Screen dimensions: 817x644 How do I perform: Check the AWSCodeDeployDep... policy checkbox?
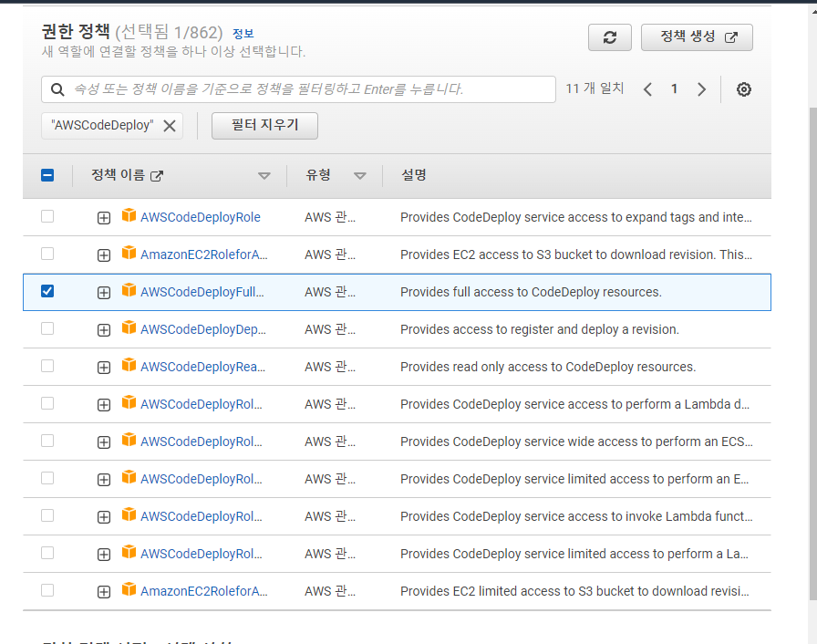pyautogui.click(x=47, y=328)
